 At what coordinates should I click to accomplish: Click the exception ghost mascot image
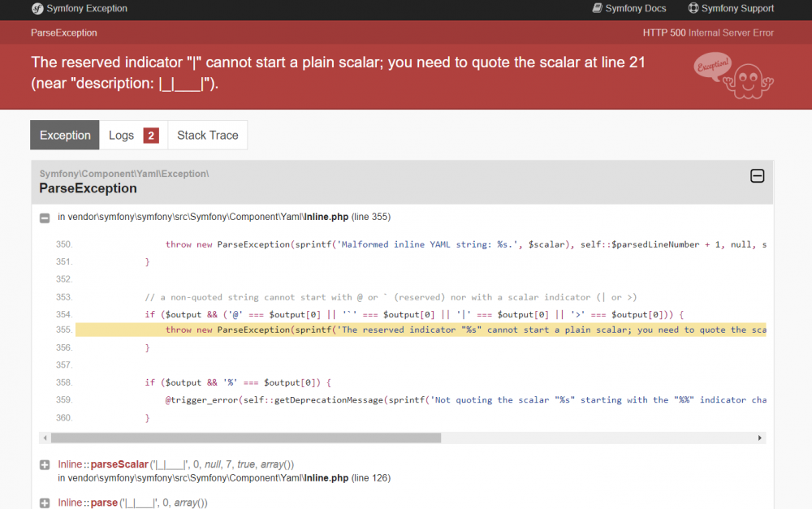coord(734,75)
